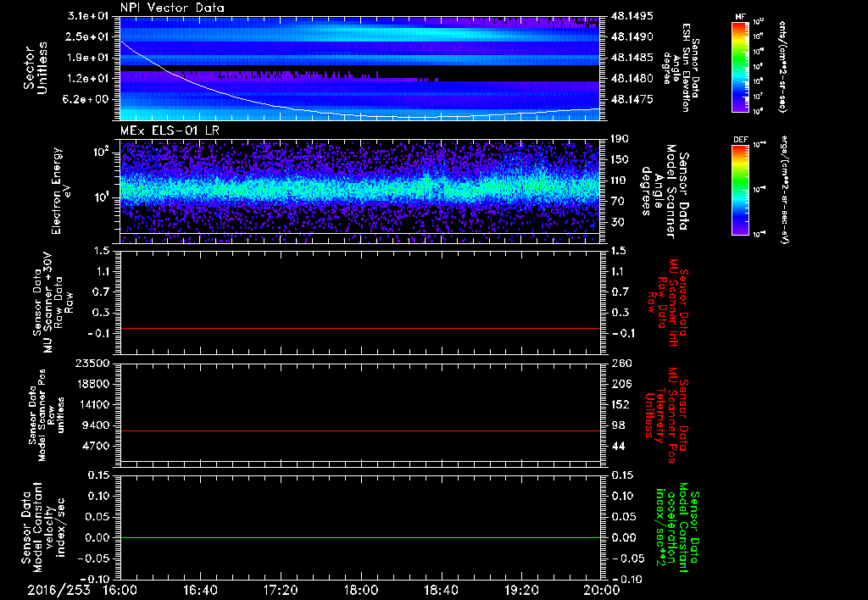Click the 48.1495 elevation tick
This screenshot has width=868, height=600.
[x=632, y=16]
